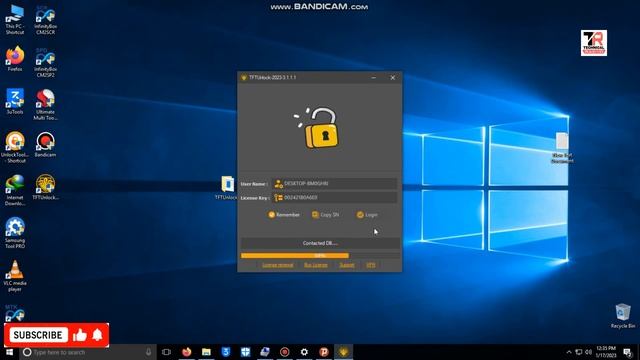
Task: Open the orange P app on the taskbar
Action: click(x=324, y=352)
